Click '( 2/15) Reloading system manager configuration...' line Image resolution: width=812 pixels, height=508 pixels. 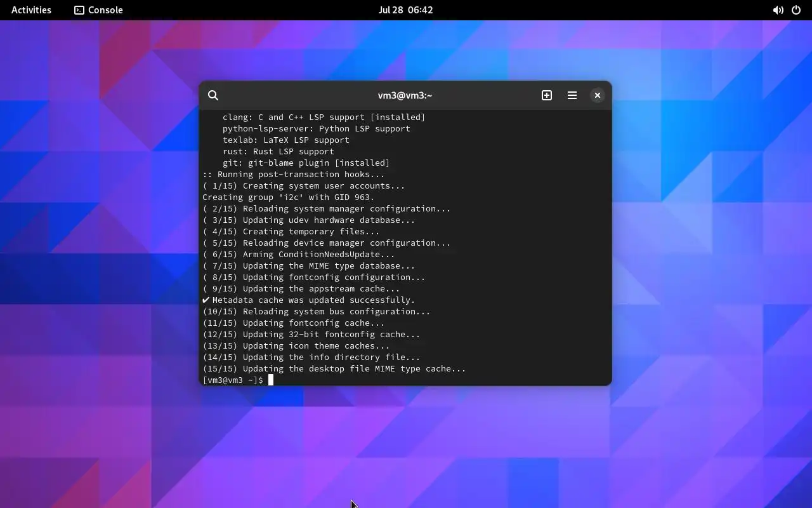(327, 208)
